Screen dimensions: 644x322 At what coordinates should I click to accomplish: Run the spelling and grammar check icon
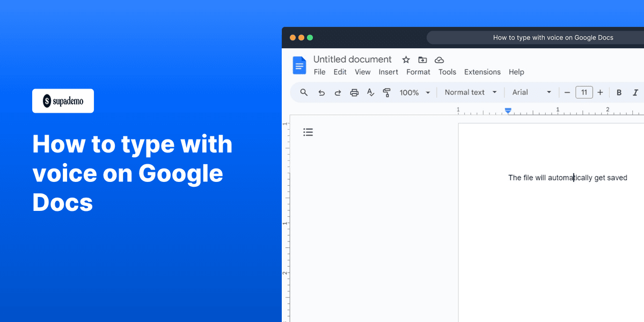pyautogui.click(x=370, y=92)
